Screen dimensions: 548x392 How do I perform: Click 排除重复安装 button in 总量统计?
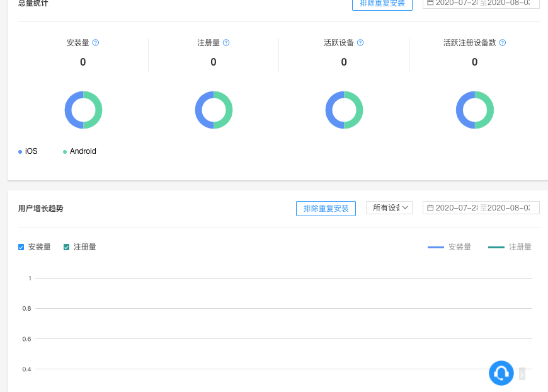click(382, 4)
